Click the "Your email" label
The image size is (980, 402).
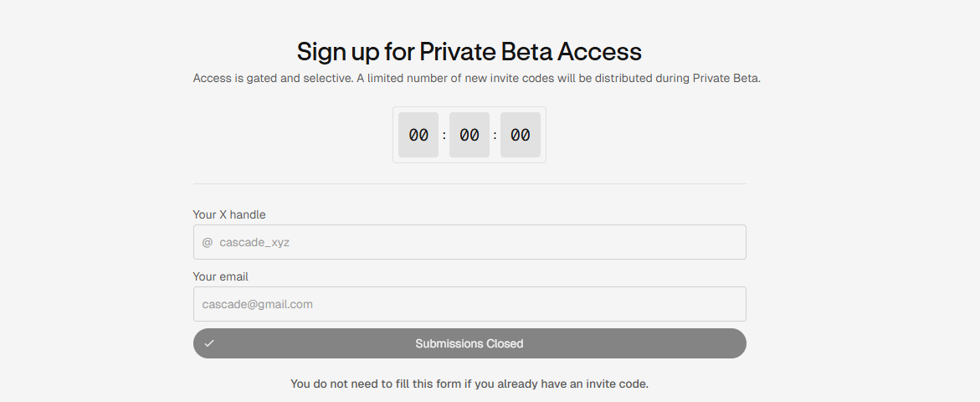[x=221, y=276]
